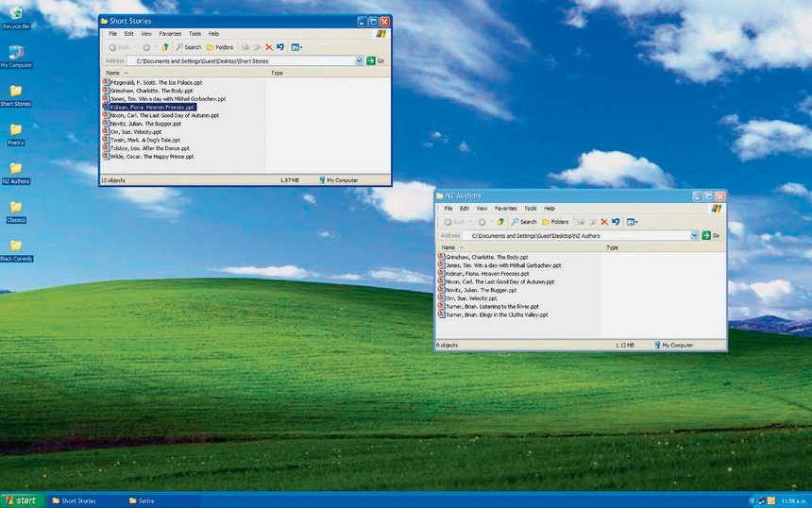This screenshot has height=508, width=812.
Task: Open File menu in NZ Authors window
Action: (448, 208)
